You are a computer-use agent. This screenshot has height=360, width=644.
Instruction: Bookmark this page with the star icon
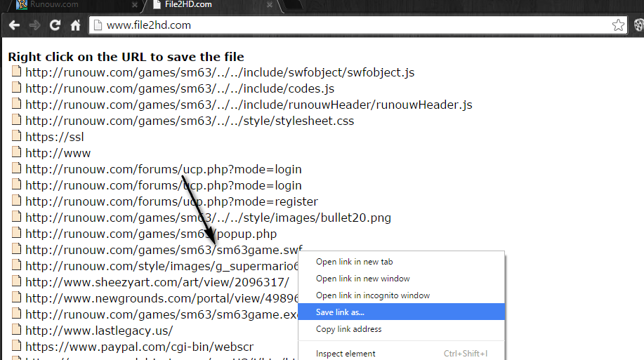[x=618, y=25]
